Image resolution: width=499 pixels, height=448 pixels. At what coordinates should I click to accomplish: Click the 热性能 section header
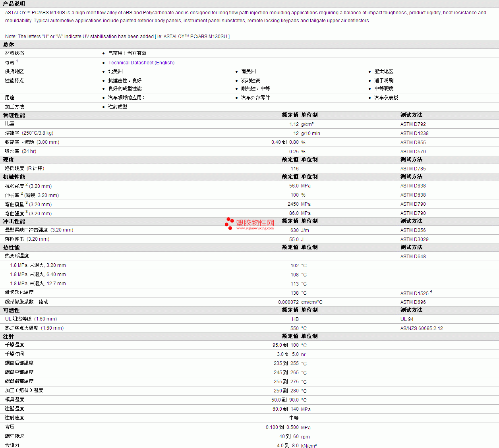pyautogui.click(x=12, y=247)
